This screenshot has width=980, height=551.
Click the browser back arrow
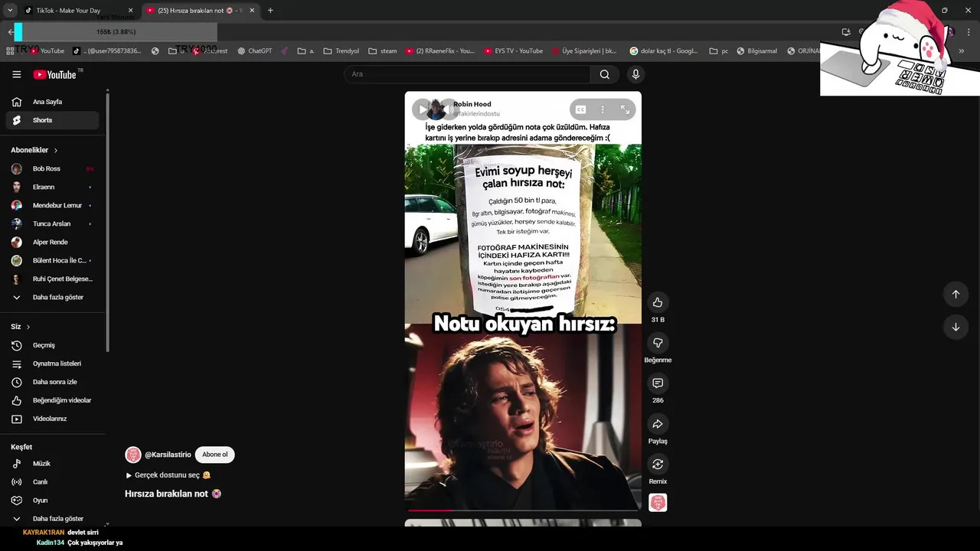10,32
